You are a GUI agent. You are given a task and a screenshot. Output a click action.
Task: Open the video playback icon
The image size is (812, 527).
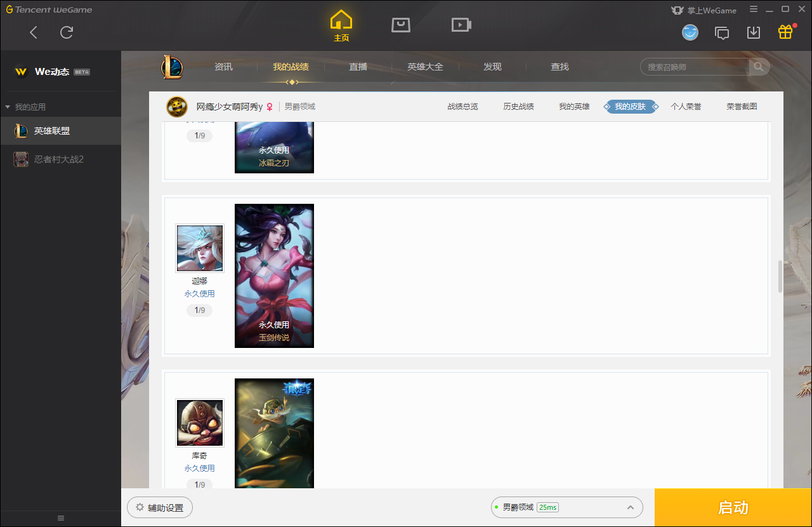coord(461,25)
